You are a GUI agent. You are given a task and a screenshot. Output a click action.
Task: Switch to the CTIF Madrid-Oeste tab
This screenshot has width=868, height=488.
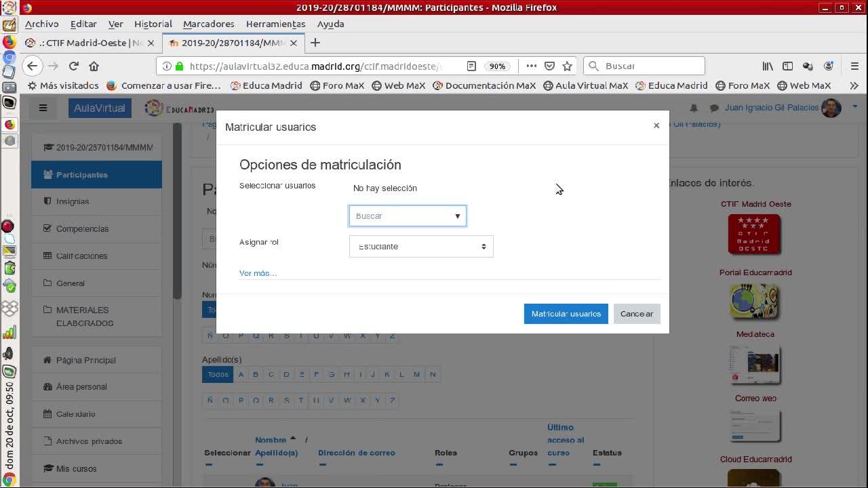pyautogui.click(x=90, y=43)
